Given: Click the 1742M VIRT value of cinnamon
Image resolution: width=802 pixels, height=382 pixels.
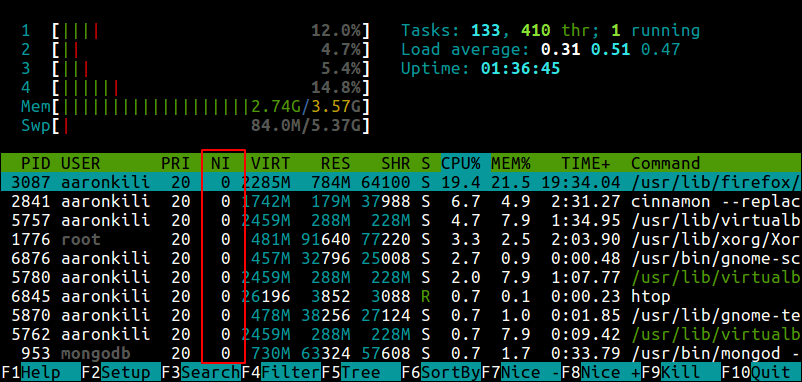Looking at the screenshot, I should [265, 201].
